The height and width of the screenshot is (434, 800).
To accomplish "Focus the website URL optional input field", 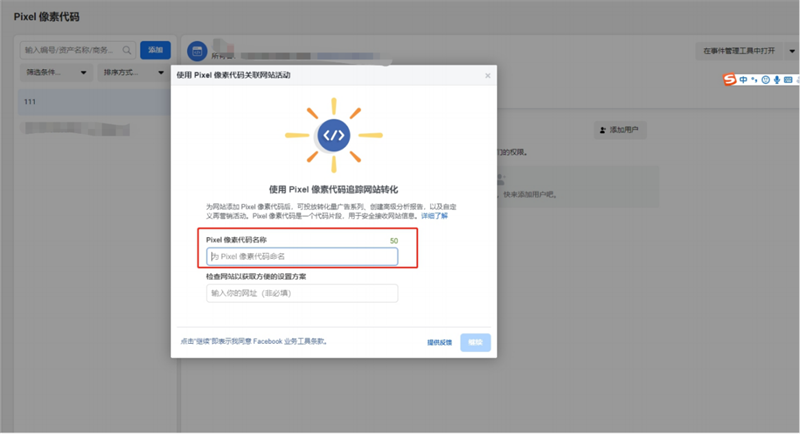I will [302, 293].
